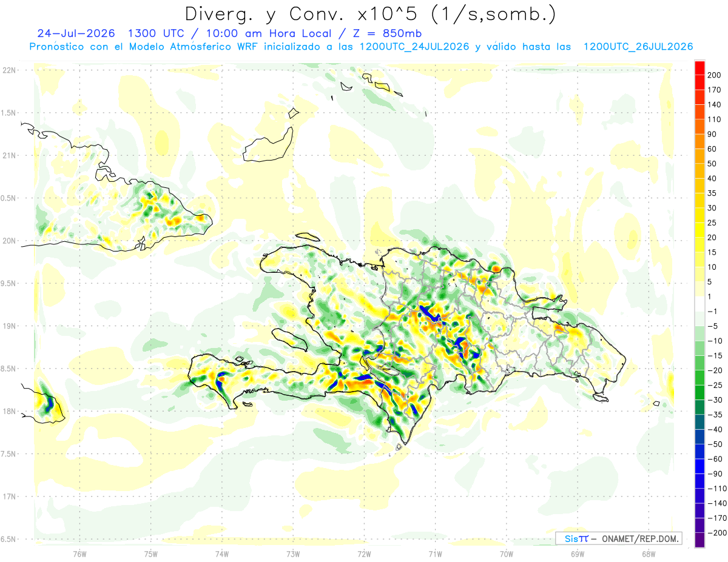Click the colorbar tick value -140
Viewport: 728px width, 562px height.
click(x=717, y=503)
